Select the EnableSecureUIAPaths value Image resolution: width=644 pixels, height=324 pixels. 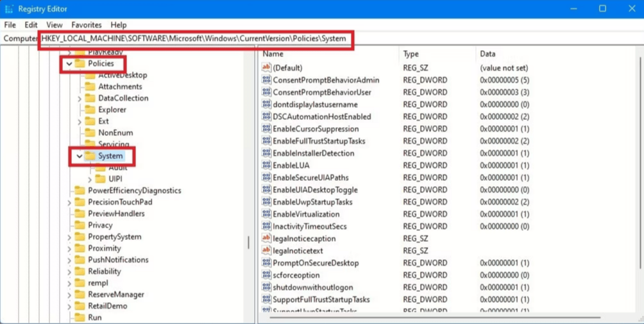(310, 178)
